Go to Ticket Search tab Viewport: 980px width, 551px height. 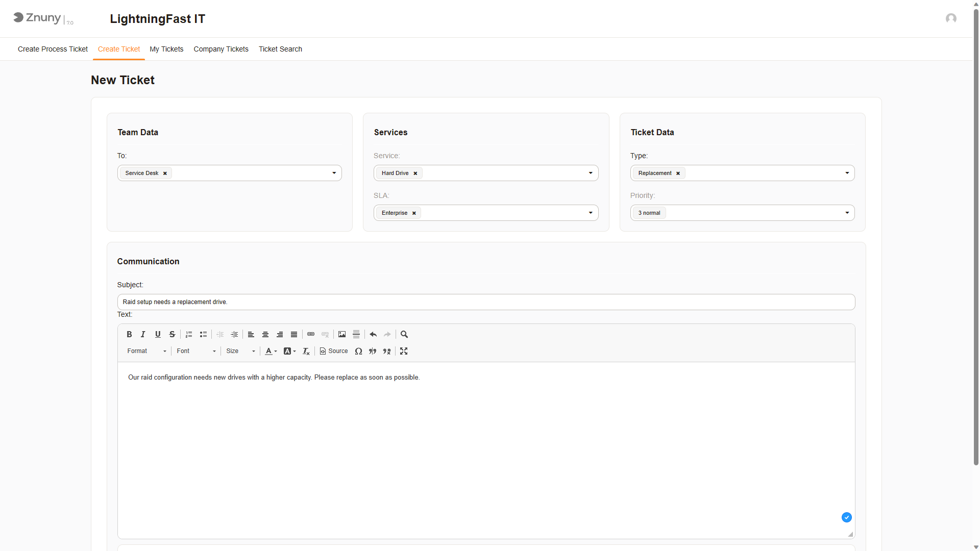pyautogui.click(x=280, y=49)
